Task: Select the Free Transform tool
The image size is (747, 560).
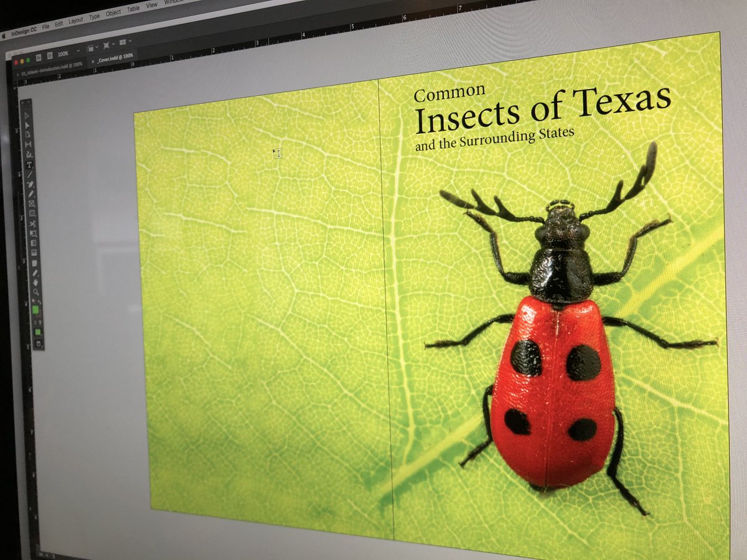Action: coord(33,233)
